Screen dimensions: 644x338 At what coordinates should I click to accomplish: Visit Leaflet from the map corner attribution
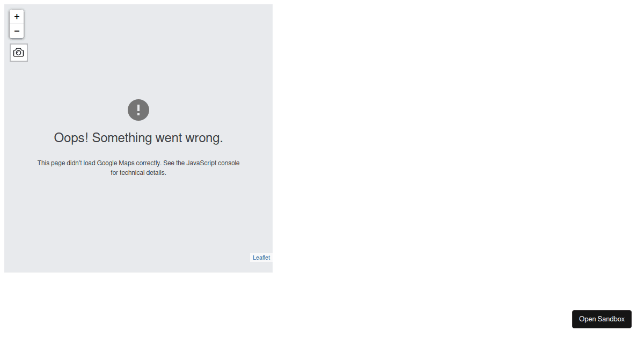point(261,258)
